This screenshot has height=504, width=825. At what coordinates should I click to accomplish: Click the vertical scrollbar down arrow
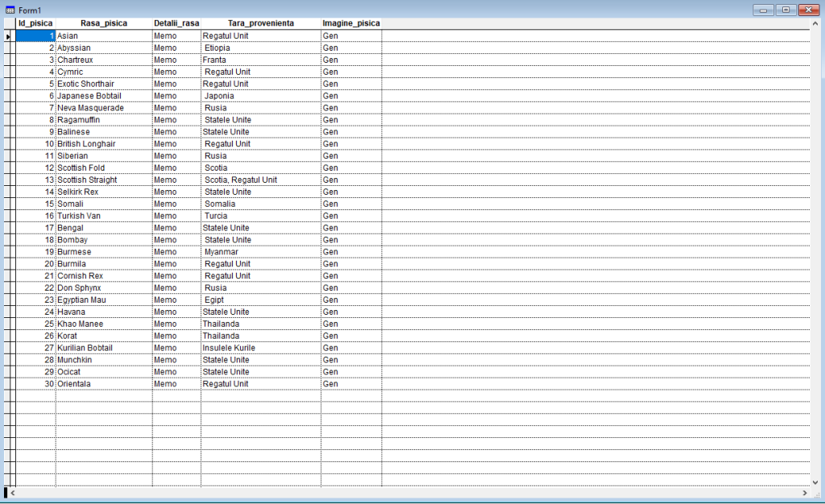click(815, 482)
